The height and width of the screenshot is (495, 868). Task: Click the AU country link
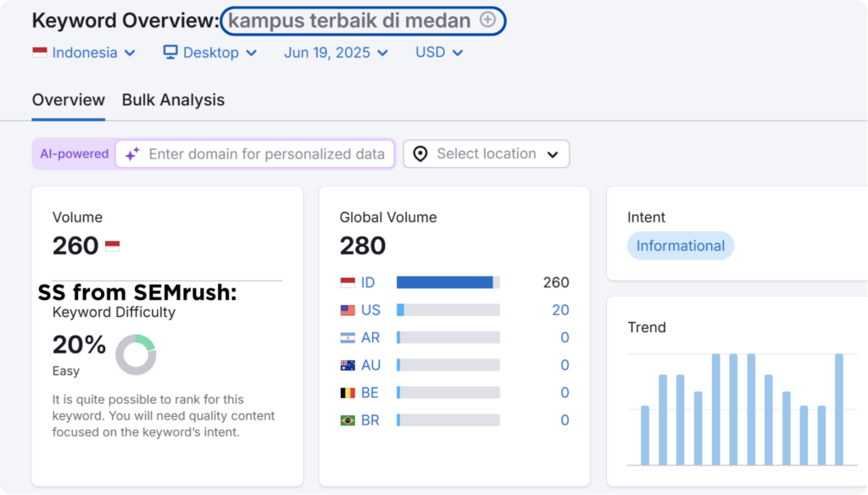point(371,365)
